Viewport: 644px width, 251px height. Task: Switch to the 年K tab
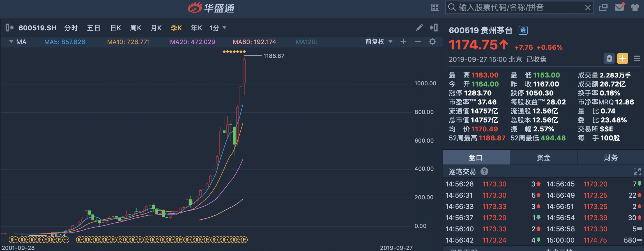pyautogui.click(x=197, y=28)
